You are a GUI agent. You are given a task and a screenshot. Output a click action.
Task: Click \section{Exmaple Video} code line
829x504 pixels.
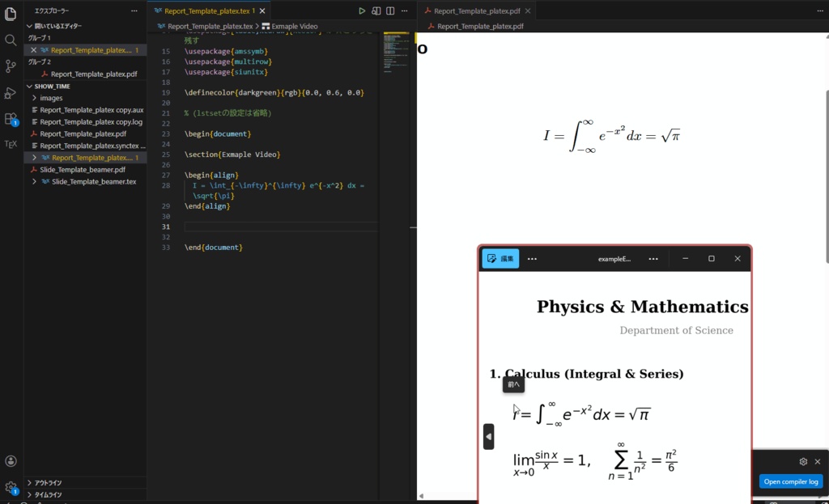232,155
